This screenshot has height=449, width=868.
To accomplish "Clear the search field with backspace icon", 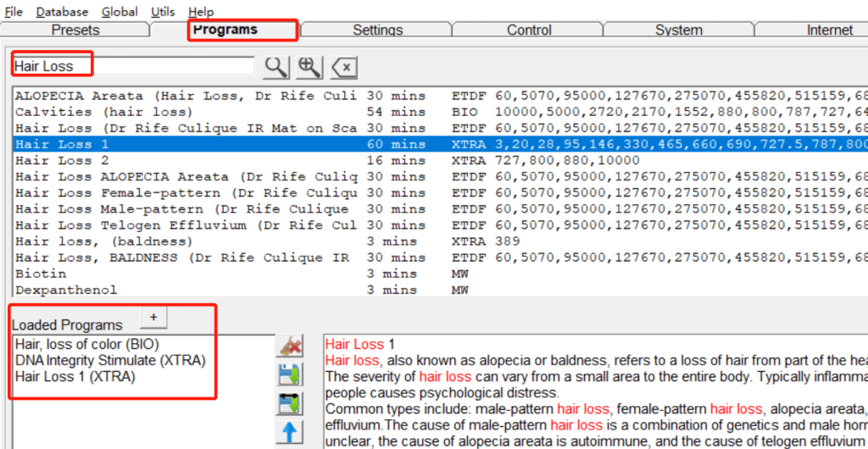I will [x=344, y=67].
